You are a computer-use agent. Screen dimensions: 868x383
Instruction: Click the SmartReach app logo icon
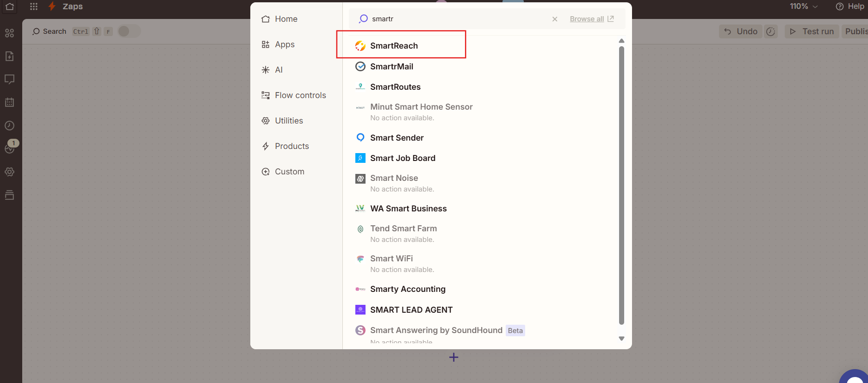360,46
